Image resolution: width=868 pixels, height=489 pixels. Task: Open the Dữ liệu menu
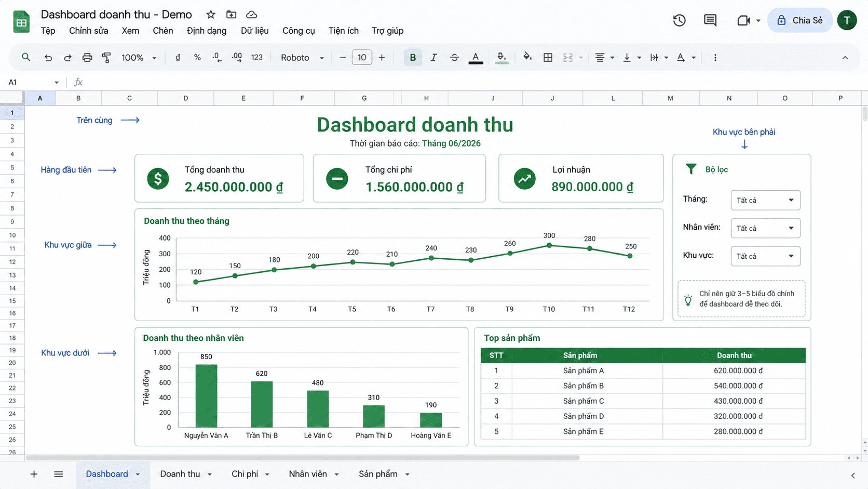point(255,31)
